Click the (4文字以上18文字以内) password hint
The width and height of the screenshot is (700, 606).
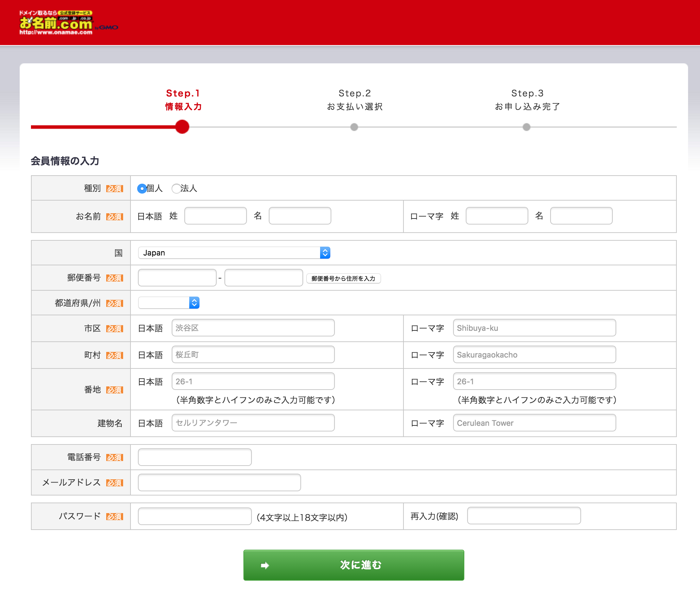click(x=302, y=517)
